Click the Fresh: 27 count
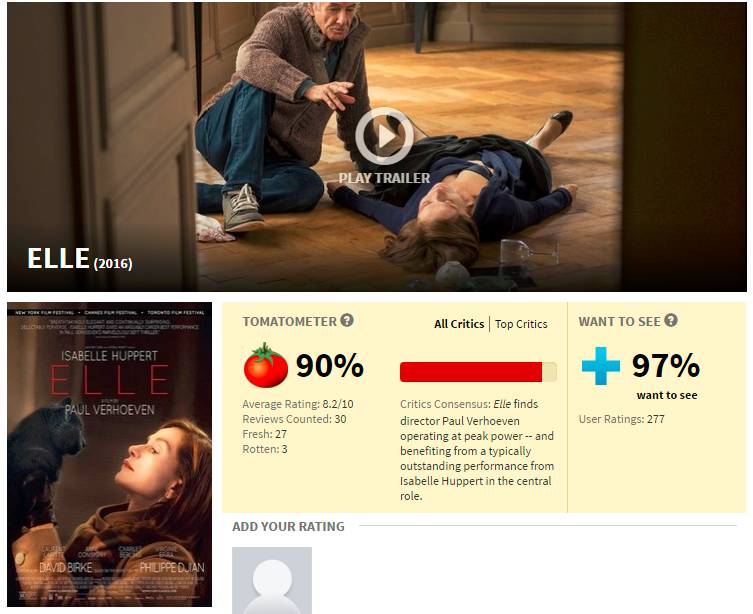The height and width of the screenshot is (614, 753). pos(265,434)
